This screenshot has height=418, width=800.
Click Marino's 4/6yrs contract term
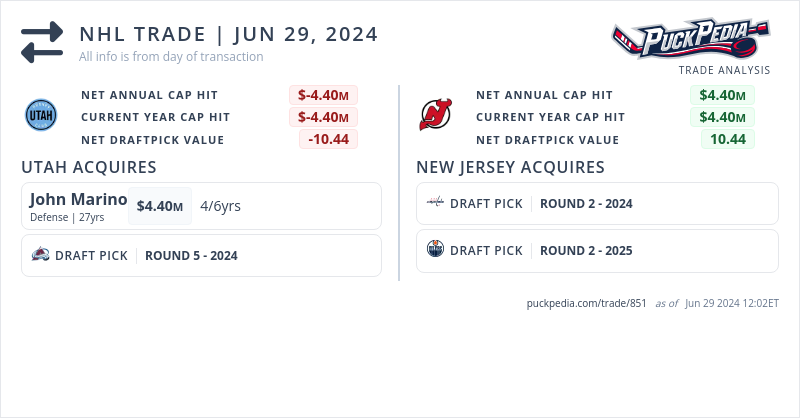(220, 206)
